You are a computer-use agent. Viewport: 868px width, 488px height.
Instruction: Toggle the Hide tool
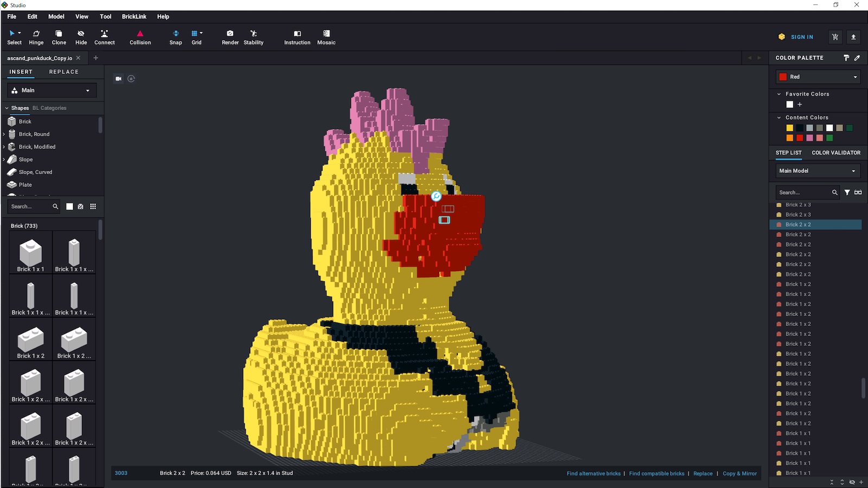(x=81, y=37)
